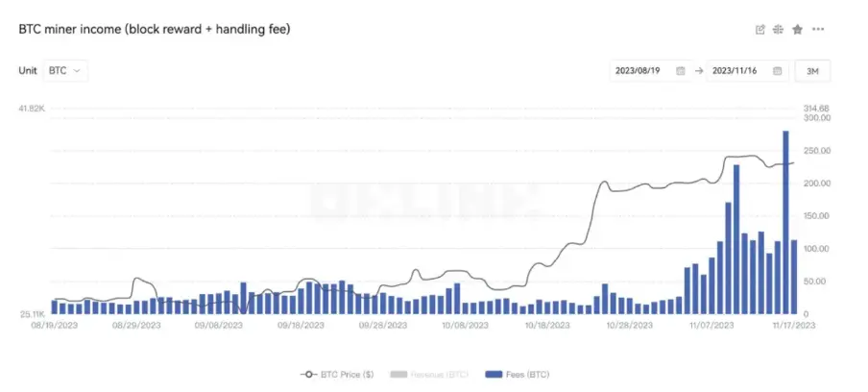
Task: Click the 11/07/2023 x-axis date label
Action: [712, 326]
